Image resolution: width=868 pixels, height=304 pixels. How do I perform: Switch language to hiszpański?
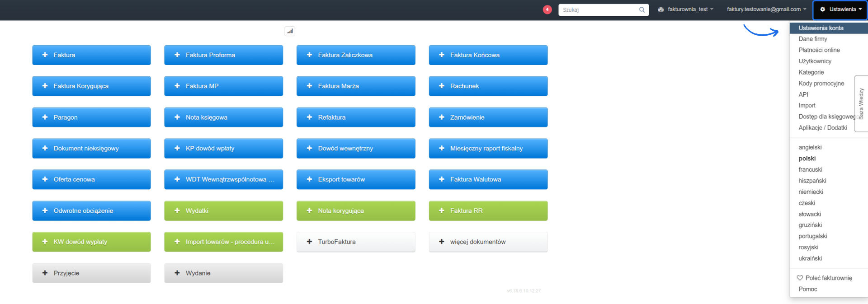tap(812, 181)
